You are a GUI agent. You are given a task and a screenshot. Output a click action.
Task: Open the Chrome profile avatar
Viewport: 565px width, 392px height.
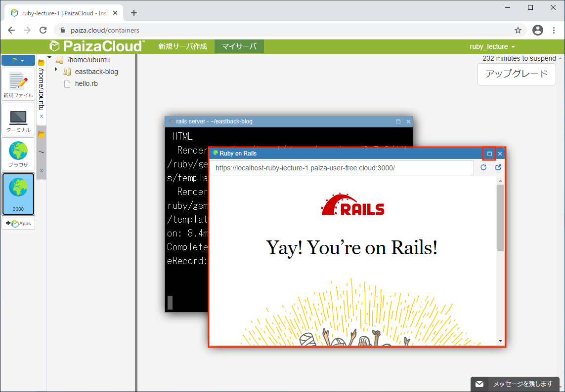pyautogui.click(x=538, y=30)
